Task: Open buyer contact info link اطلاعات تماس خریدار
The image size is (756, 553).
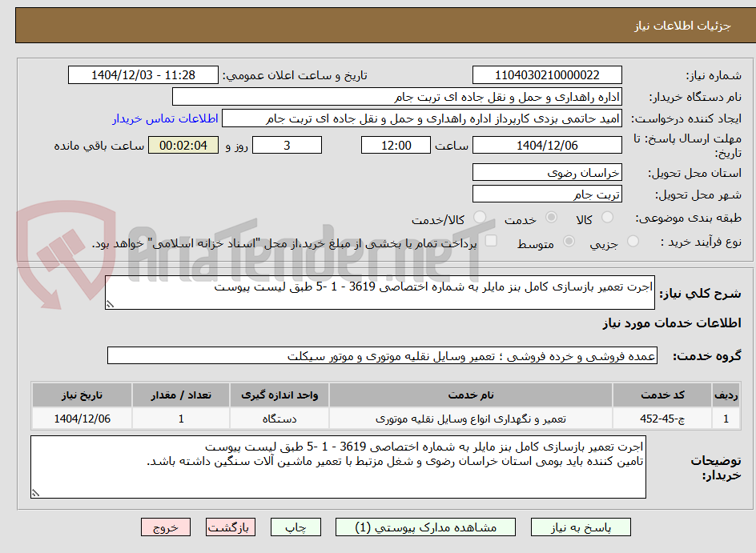Action: (165, 118)
